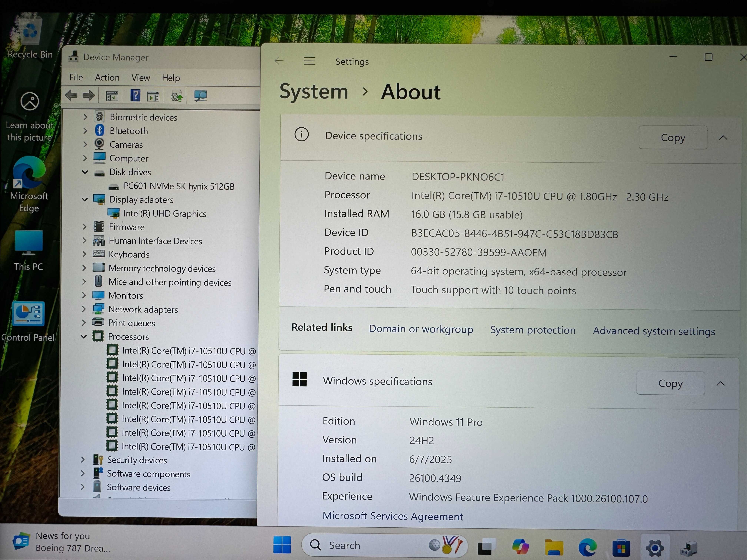Image resolution: width=747 pixels, height=560 pixels.
Task: Click the Scan for hardware changes monitor icon
Action: click(x=200, y=96)
